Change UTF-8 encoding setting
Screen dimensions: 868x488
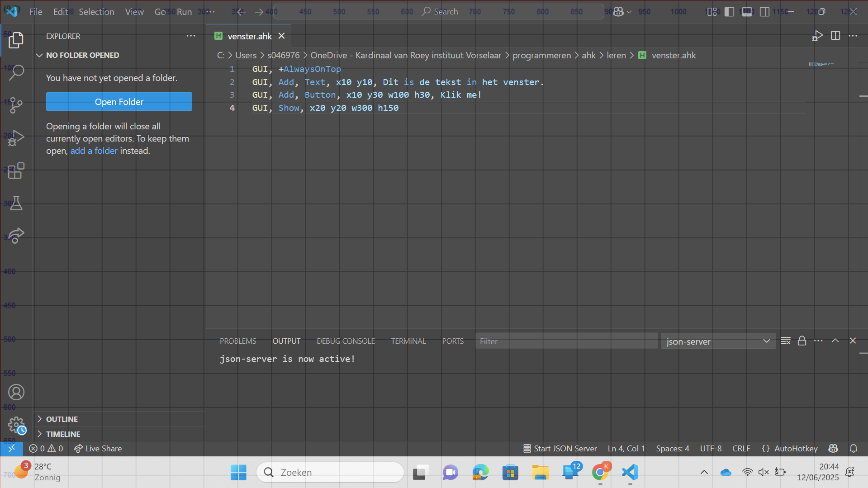coord(711,448)
